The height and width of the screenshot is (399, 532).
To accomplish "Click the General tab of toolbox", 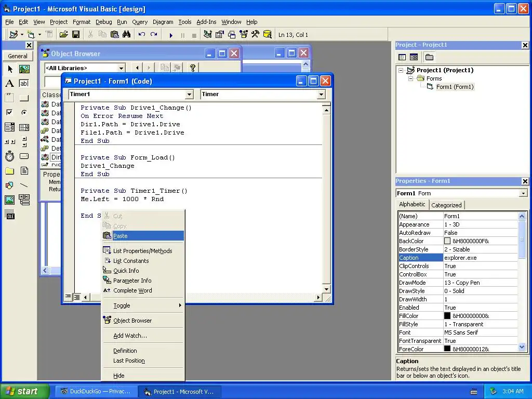I will 18,56.
